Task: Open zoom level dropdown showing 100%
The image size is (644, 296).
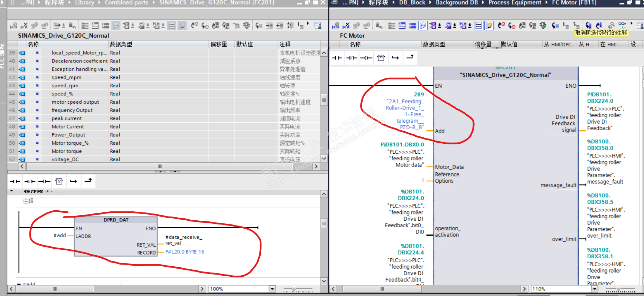Action: [272, 289]
